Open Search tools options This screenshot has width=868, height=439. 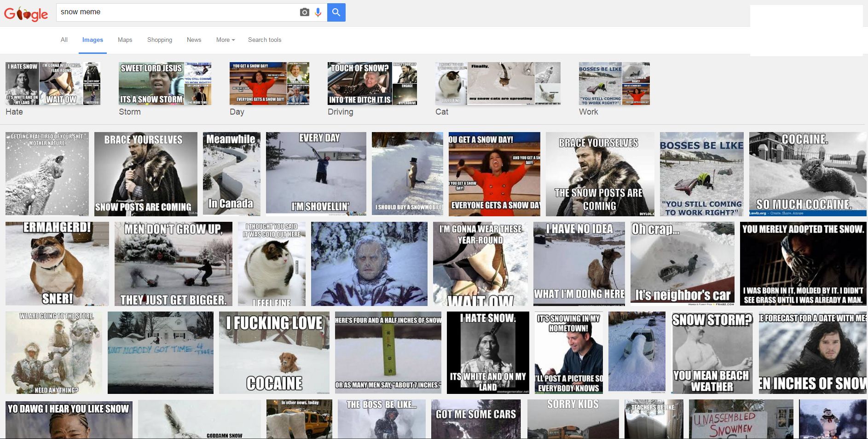[x=265, y=40]
